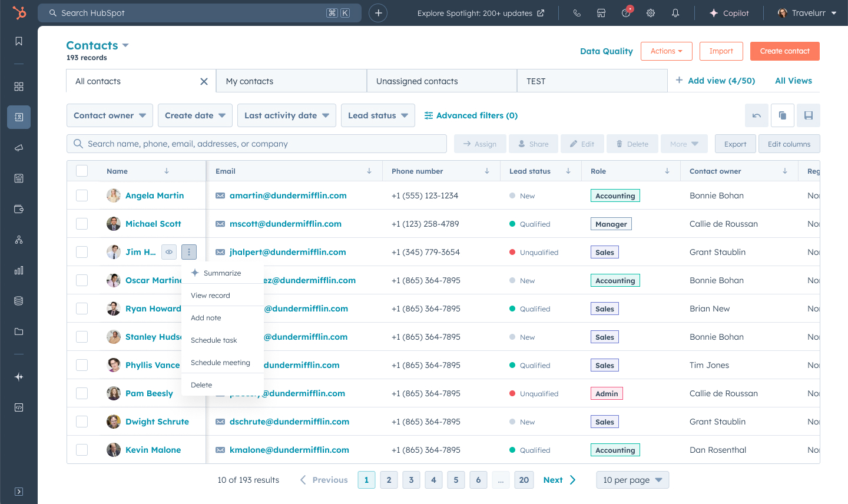Click the Import button
This screenshot has height=504, width=848.
click(x=721, y=51)
